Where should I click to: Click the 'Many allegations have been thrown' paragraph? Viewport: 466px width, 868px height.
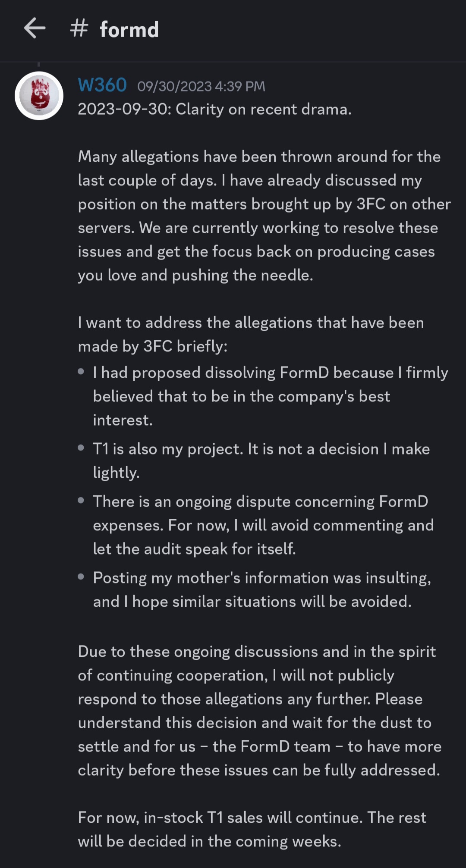pyautogui.click(x=259, y=216)
